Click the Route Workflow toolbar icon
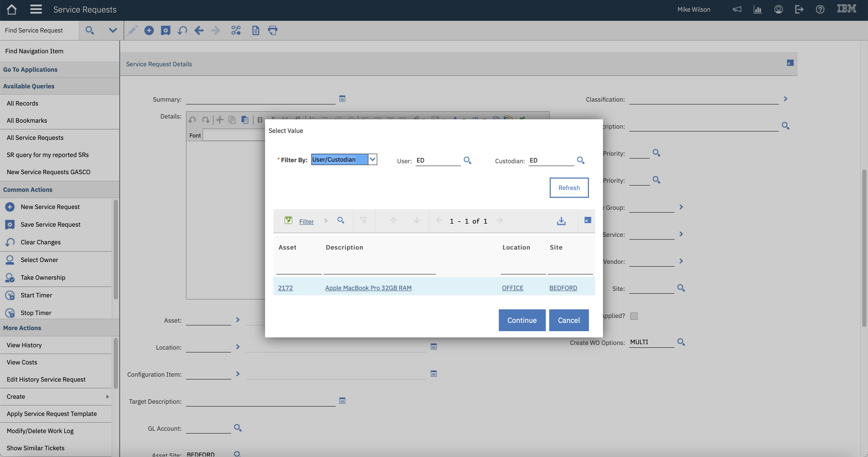The width and height of the screenshot is (868, 457). pyautogui.click(x=236, y=30)
